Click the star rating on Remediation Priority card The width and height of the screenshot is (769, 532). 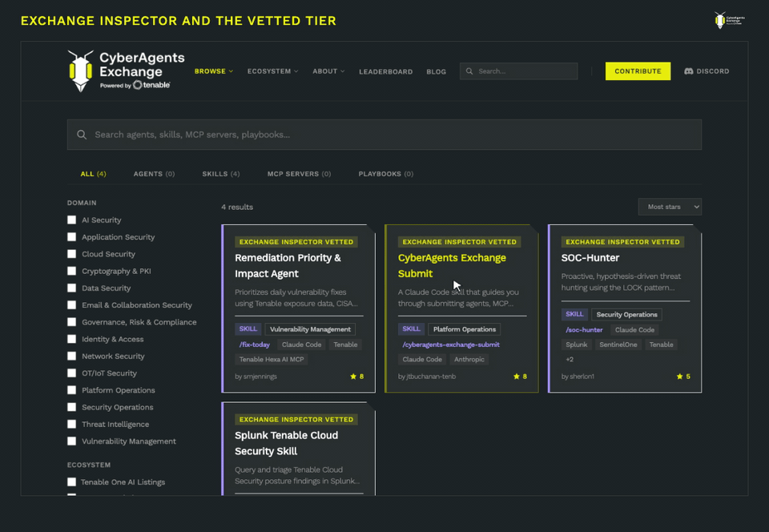[357, 377]
